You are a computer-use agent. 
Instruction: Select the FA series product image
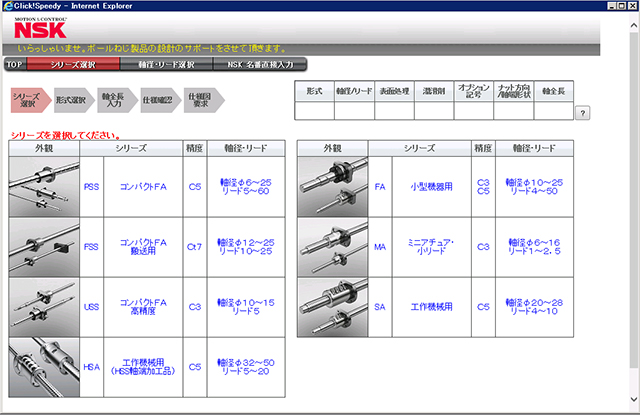[x=333, y=187]
